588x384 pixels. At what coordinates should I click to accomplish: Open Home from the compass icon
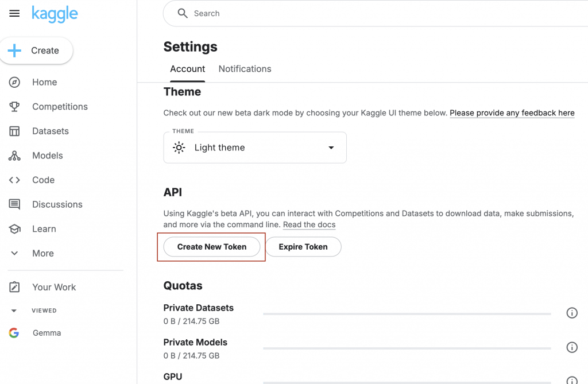click(14, 82)
